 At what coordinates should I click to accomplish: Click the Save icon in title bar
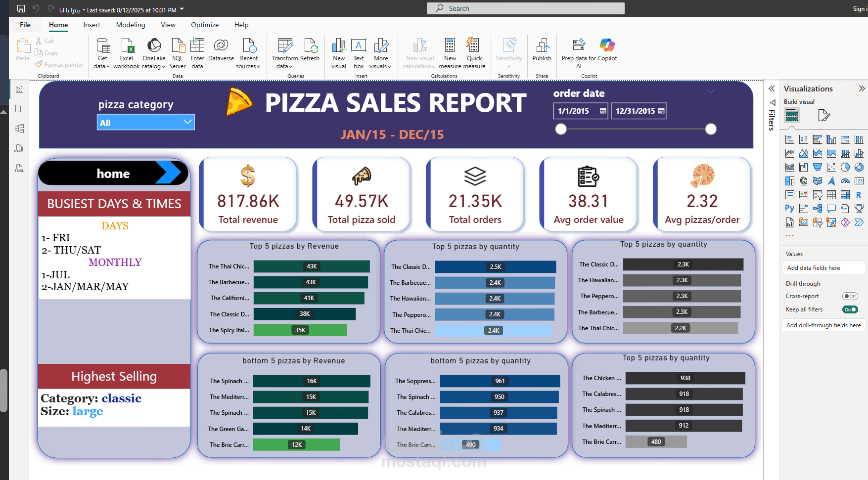[21, 9]
